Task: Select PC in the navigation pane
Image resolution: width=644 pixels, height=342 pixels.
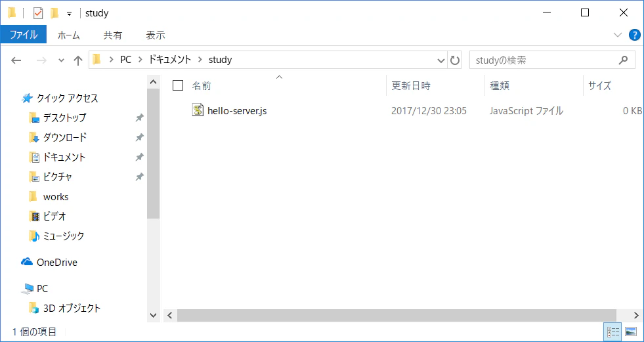Action: [42, 289]
